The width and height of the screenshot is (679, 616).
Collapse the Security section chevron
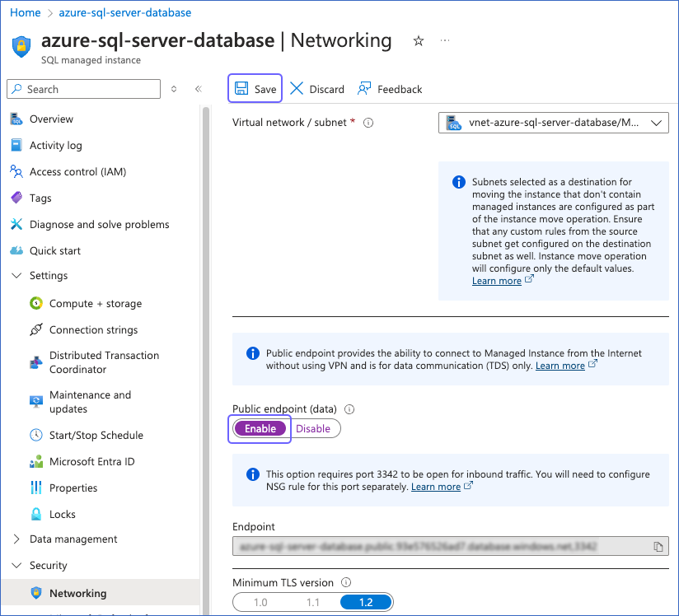pos(16,565)
